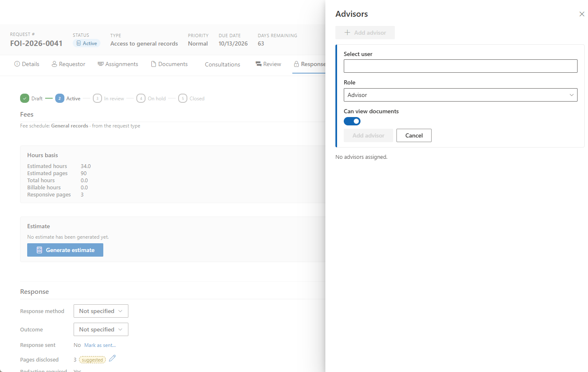Click the Review tab icon
Image resolution: width=588 pixels, height=372 pixels.
tap(258, 64)
